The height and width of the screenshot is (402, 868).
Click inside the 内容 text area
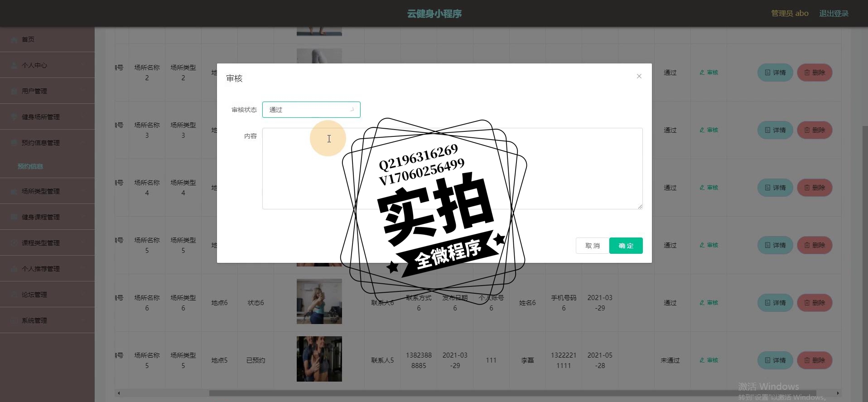pos(452,169)
